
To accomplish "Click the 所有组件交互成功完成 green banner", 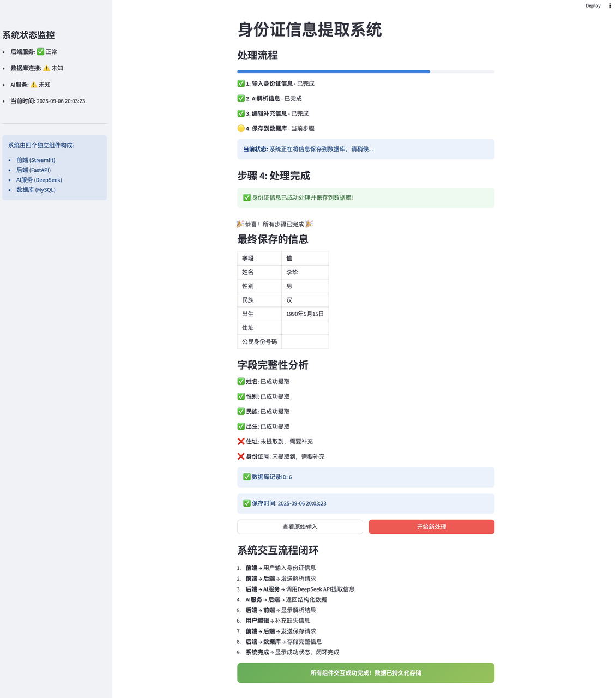I will click(366, 673).
